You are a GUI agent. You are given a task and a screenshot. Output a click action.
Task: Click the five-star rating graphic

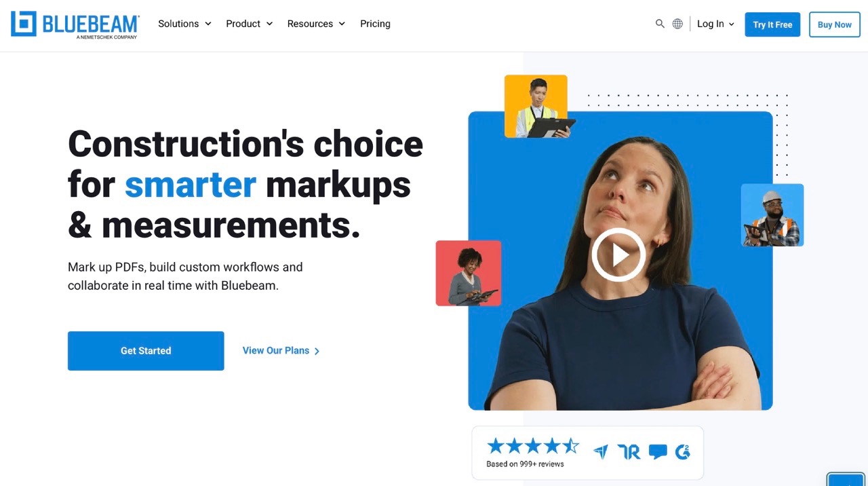pyautogui.click(x=533, y=446)
